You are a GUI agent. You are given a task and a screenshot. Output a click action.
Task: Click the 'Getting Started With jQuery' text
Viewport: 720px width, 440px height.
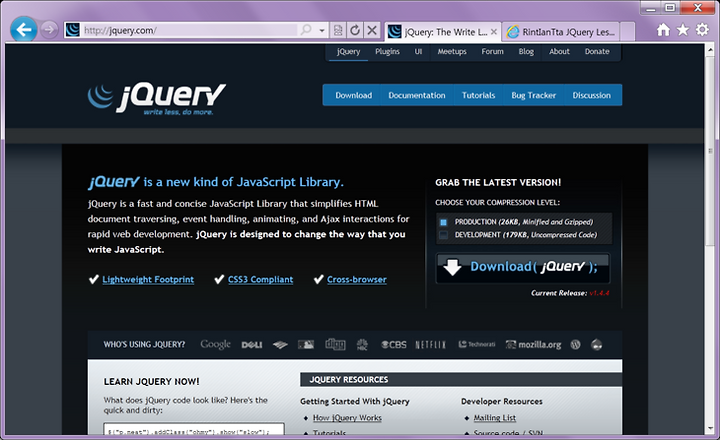pyautogui.click(x=354, y=401)
